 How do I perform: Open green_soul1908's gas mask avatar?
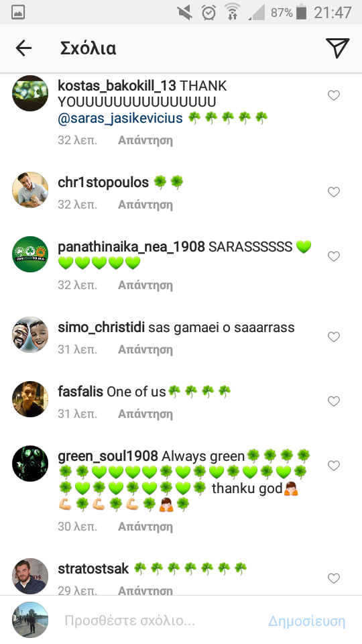[x=30, y=464]
